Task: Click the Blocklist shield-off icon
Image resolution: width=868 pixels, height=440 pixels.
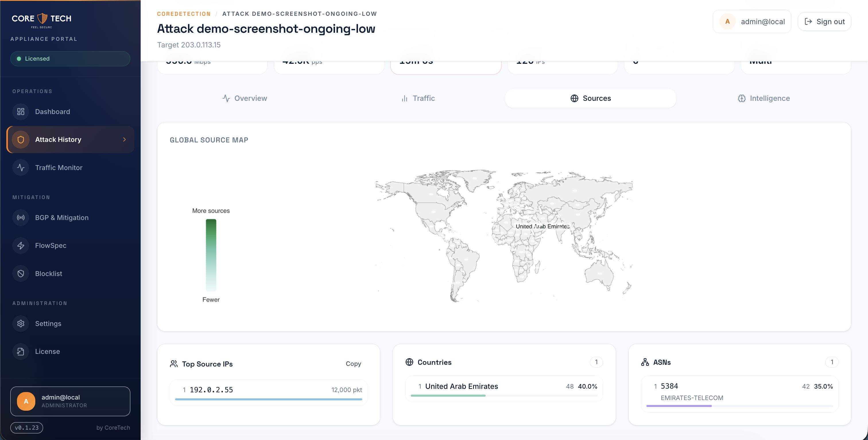Action: point(21,273)
